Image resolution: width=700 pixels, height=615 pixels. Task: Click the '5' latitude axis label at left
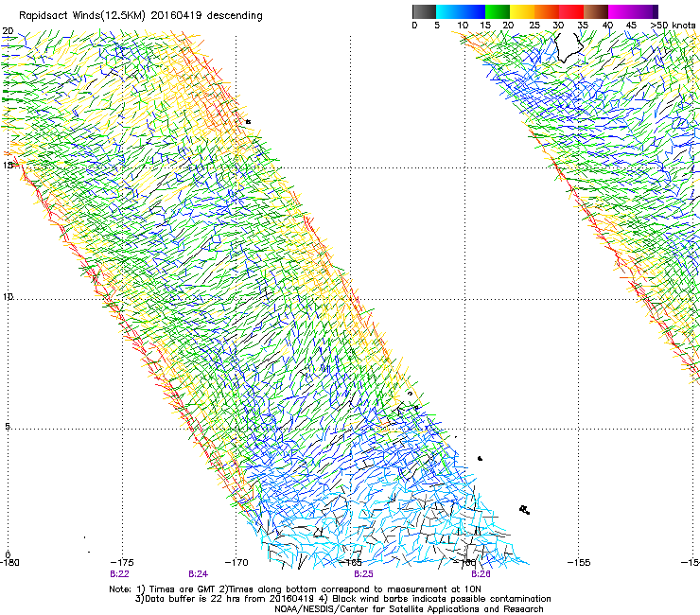[x=8, y=427]
